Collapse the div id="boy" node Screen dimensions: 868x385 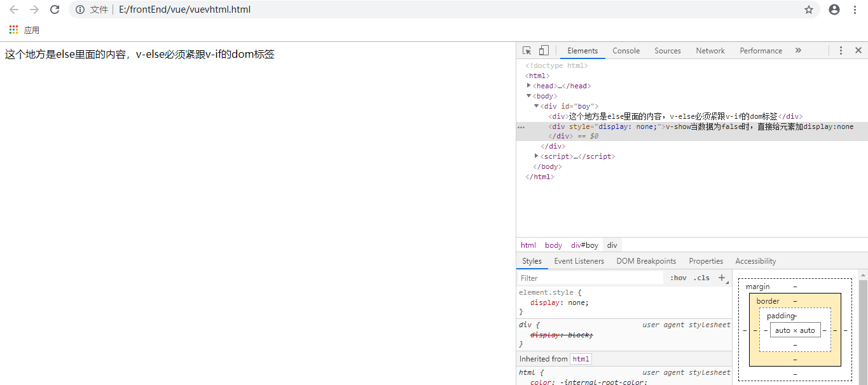[x=537, y=106]
